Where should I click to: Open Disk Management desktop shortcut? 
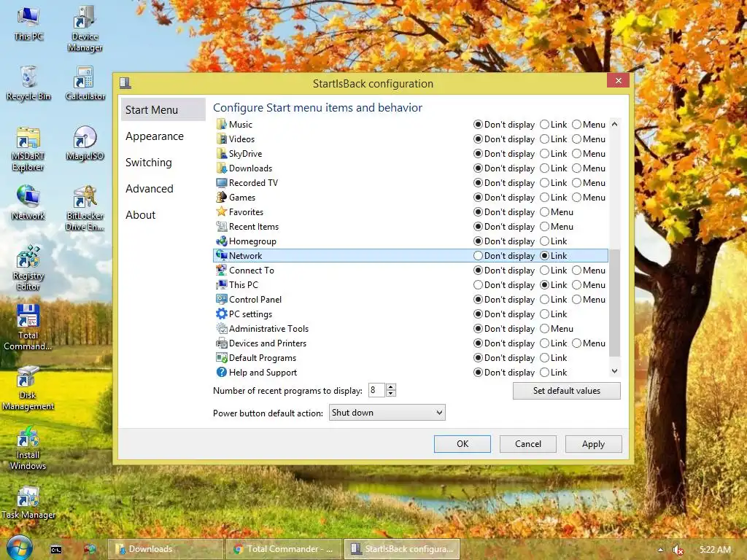[x=28, y=388]
